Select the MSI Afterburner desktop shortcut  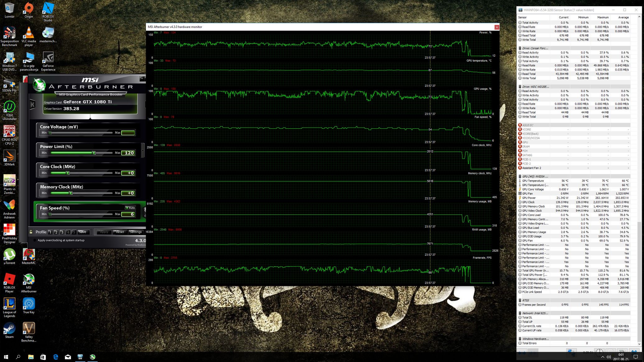point(29,283)
